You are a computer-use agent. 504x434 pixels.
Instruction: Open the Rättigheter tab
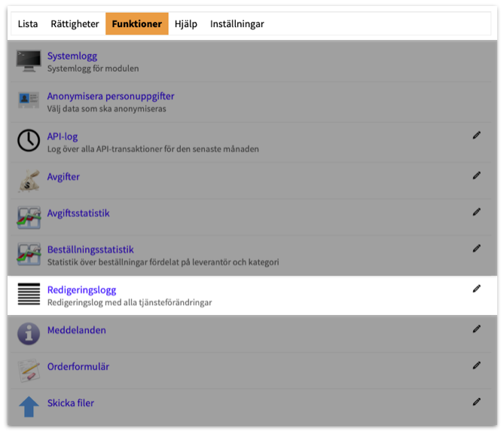[x=75, y=24]
